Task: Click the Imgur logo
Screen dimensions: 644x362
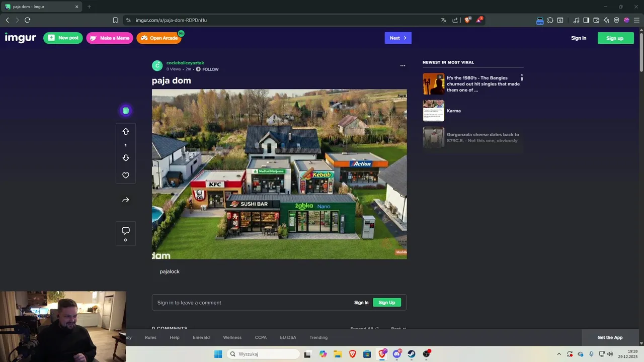Action: pyautogui.click(x=21, y=38)
